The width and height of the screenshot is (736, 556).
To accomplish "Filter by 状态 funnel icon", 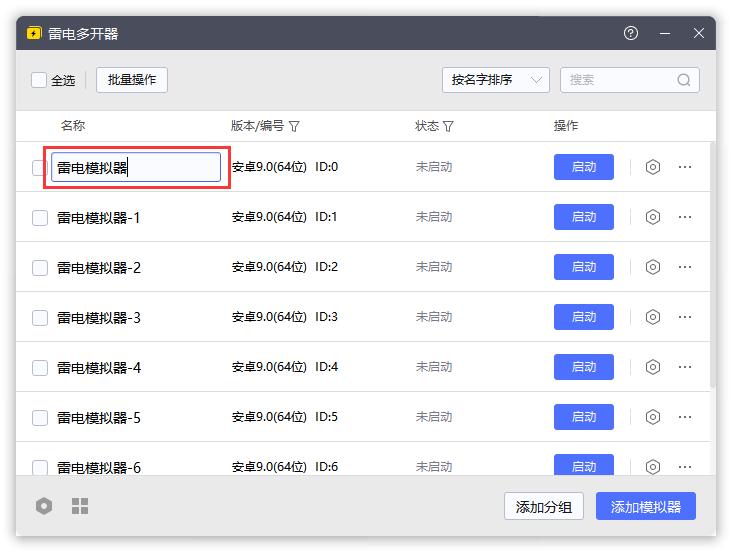I will (448, 126).
